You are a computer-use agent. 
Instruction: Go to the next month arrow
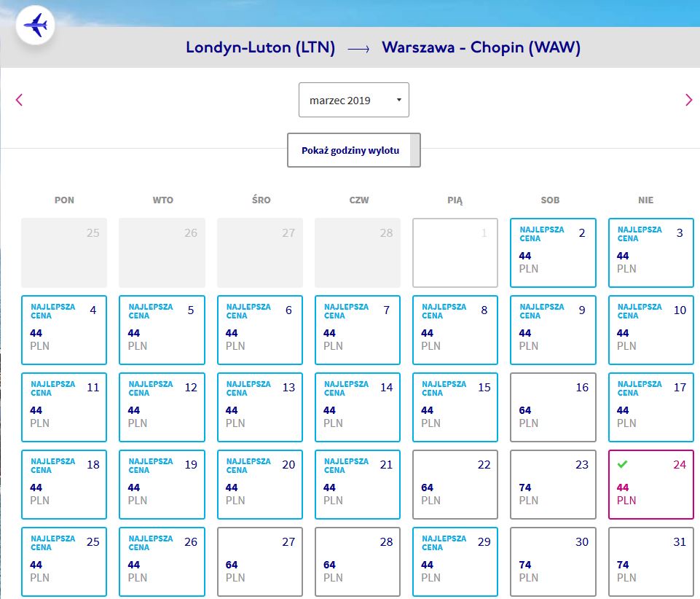(x=689, y=100)
